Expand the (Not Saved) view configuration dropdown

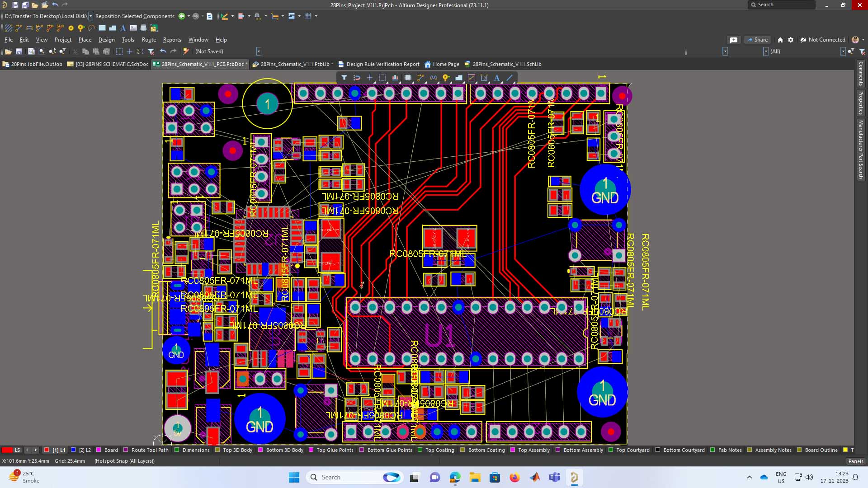click(x=259, y=52)
